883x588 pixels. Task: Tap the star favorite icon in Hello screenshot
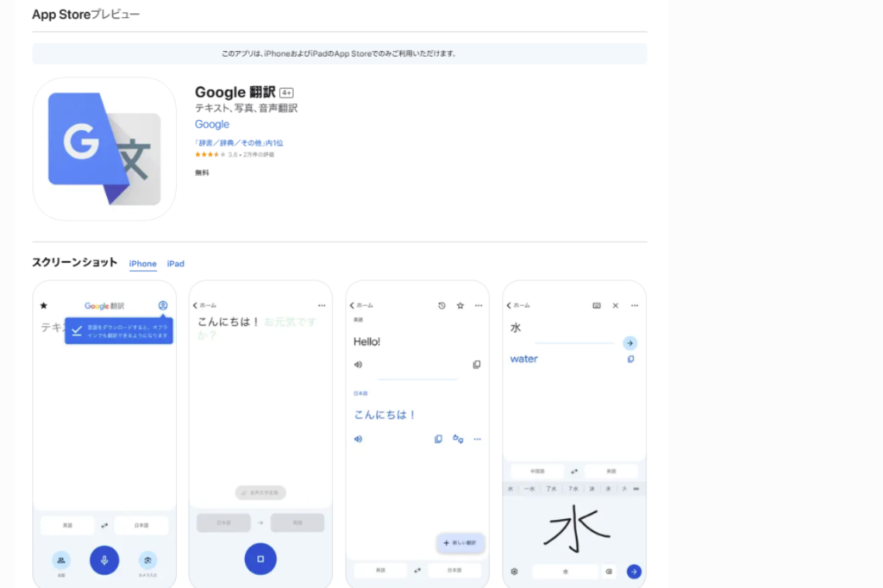click(x=460, y=305)
